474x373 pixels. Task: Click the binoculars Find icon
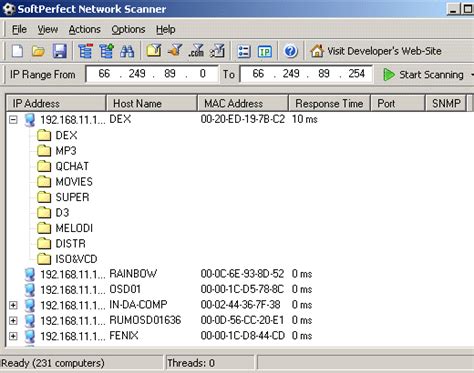[127, 51]
